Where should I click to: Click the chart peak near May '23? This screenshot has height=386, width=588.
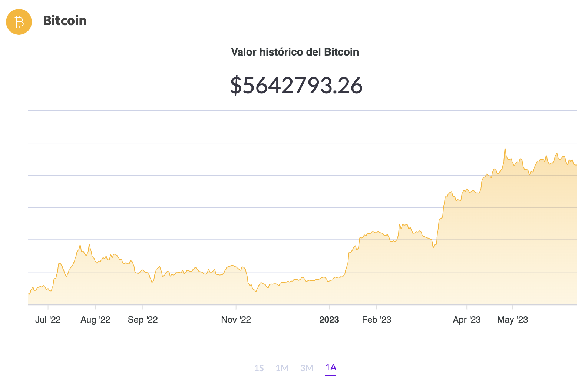[505, 148]
